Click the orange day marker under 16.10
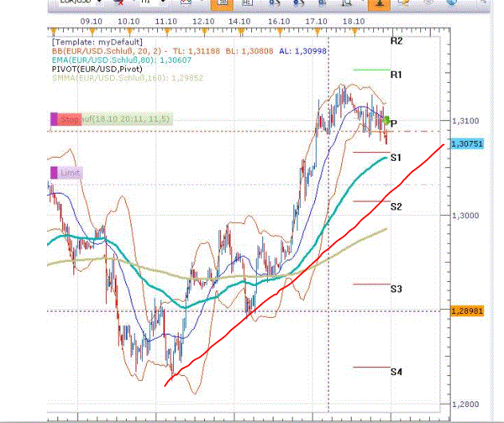The width and height of the screenshot is (504, 423). click(280, 32)
